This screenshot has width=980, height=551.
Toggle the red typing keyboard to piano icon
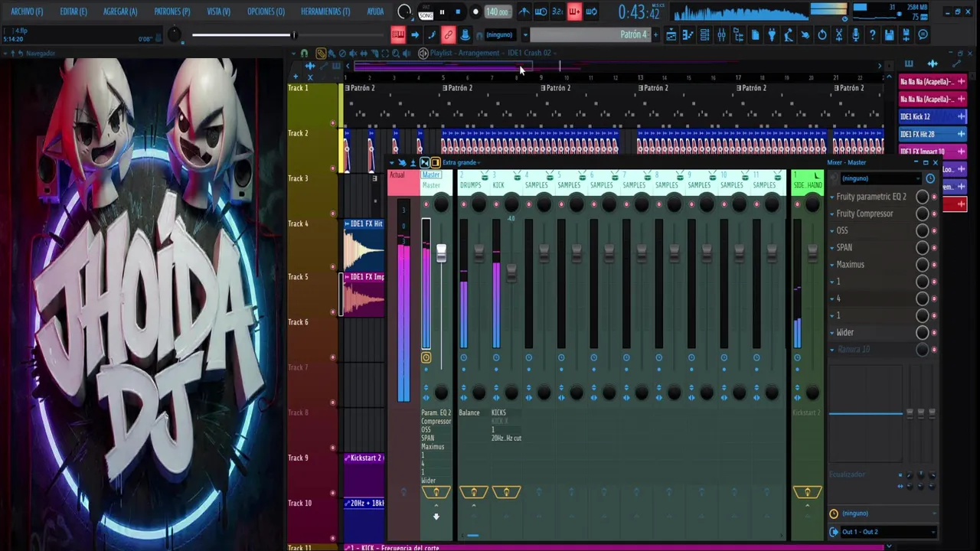pyautogui.click(x=398, y=34)
